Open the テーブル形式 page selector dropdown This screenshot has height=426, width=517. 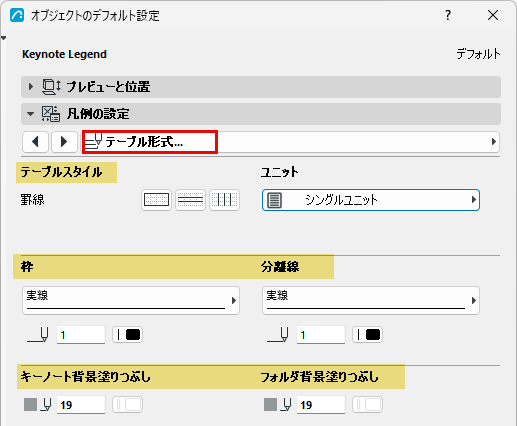291,142
